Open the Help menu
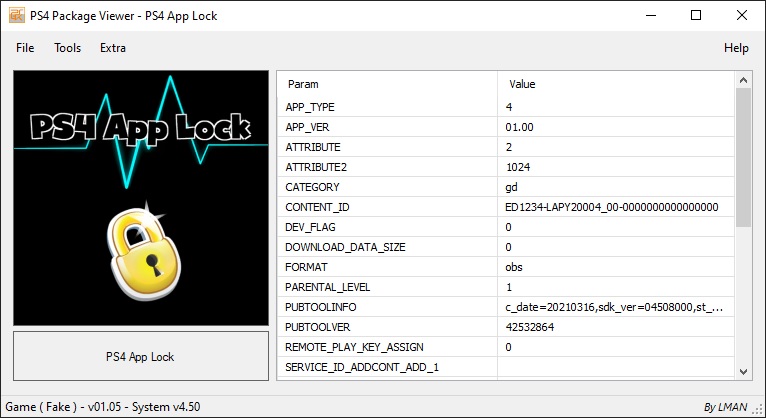This screenshot has width=766, height=418. (736, 48)
